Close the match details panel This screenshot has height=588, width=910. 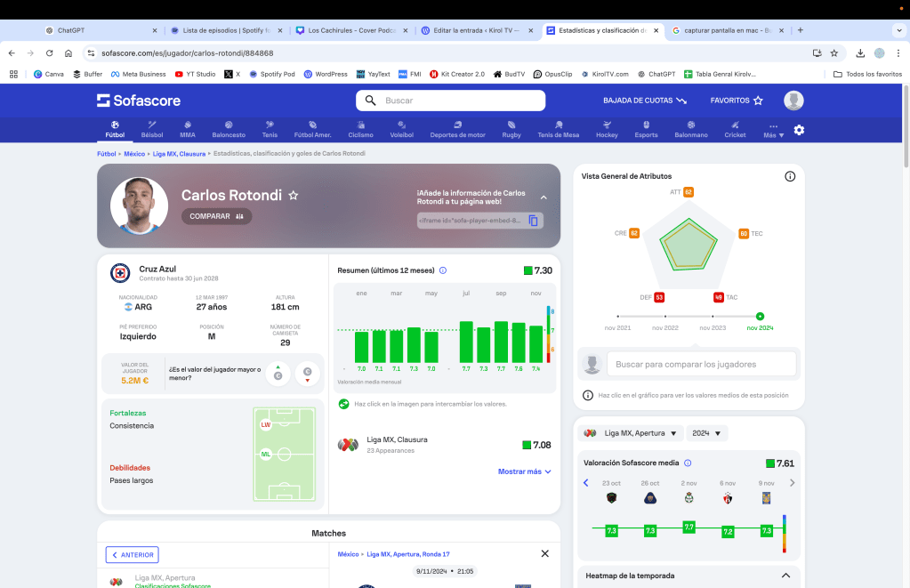(545, 553)
